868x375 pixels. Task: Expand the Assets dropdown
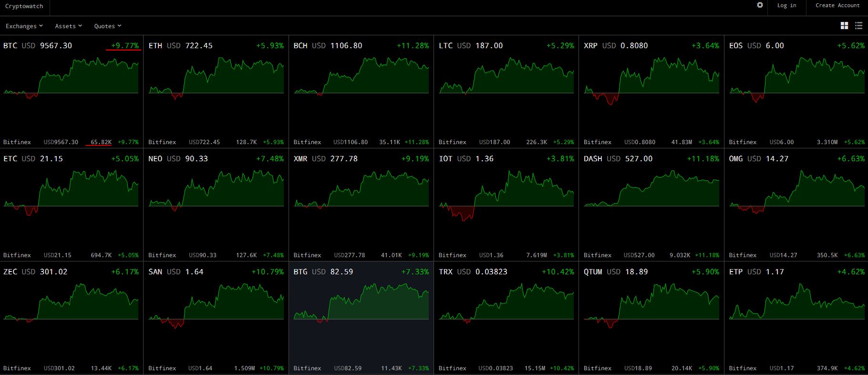click(x=69, y=26)
